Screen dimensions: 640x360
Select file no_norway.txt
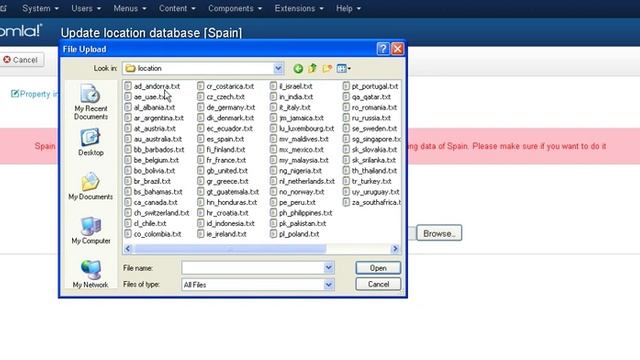297,192
